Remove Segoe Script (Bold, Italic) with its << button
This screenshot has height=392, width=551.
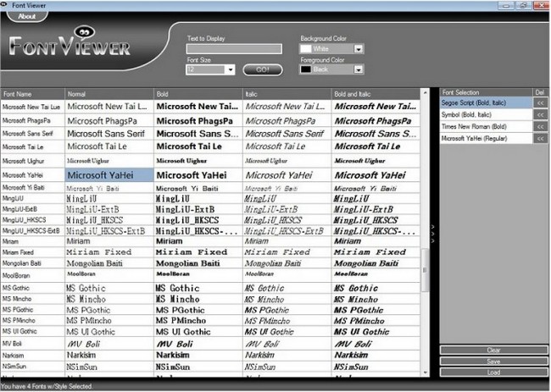tap(541, 102)
